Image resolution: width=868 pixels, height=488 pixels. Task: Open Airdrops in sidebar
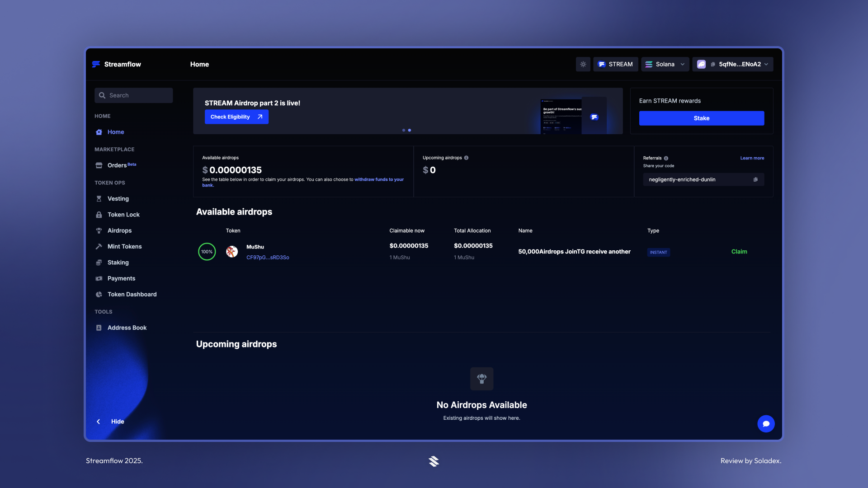pos(119,230)
